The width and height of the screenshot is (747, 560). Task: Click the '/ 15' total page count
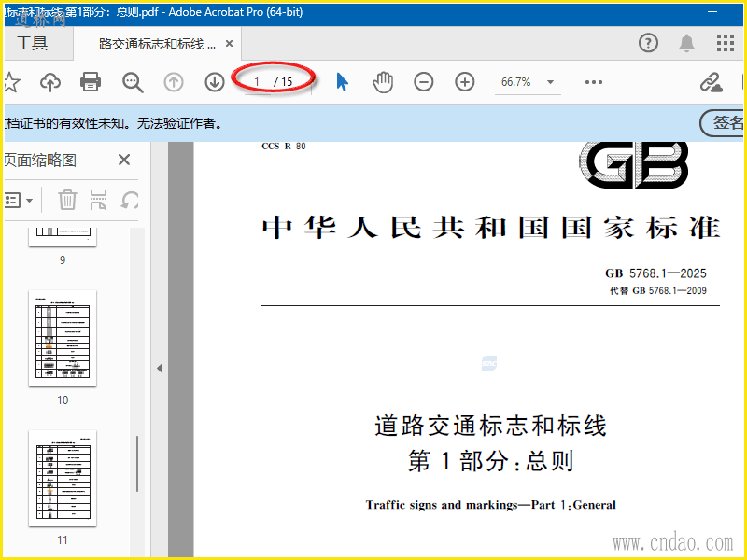(283, 82)
